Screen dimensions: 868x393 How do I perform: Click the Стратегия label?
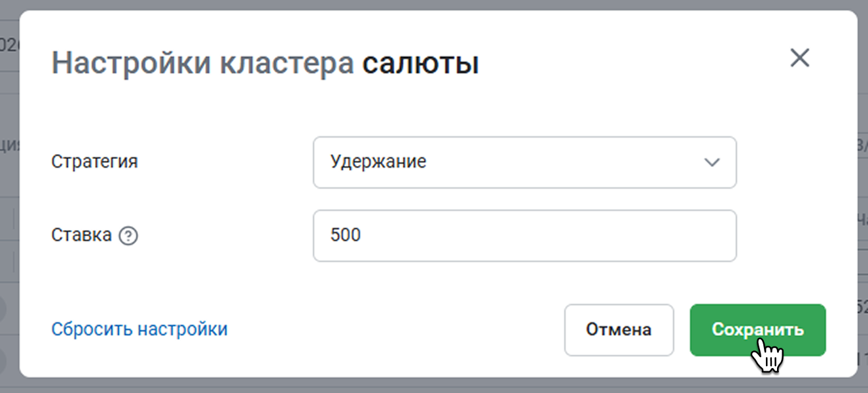94,162
